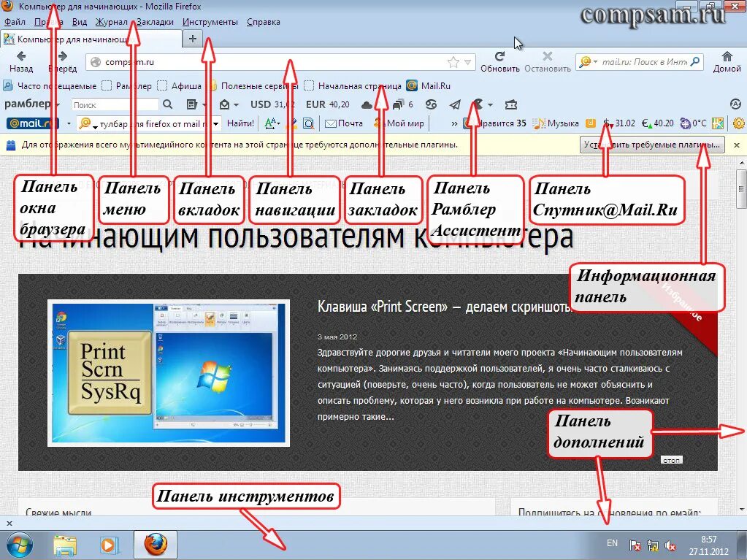Screen dimensions: 747x560
Task: Open the Rambler mail envelope icon
Action: point(224,104)
